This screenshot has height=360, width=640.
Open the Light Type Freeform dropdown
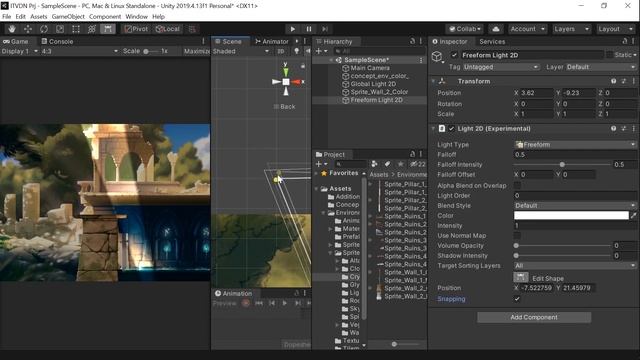pyautogui.click(x=575, y=144)
